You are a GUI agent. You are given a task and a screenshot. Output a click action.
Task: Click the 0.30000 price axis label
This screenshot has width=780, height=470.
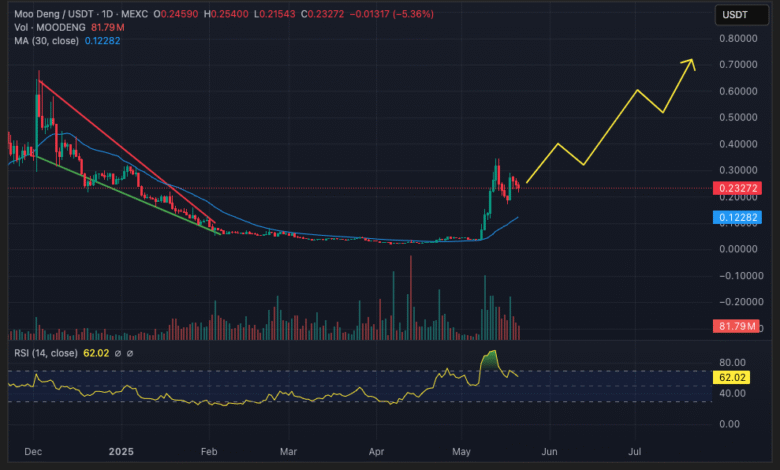tap(738, 170)
